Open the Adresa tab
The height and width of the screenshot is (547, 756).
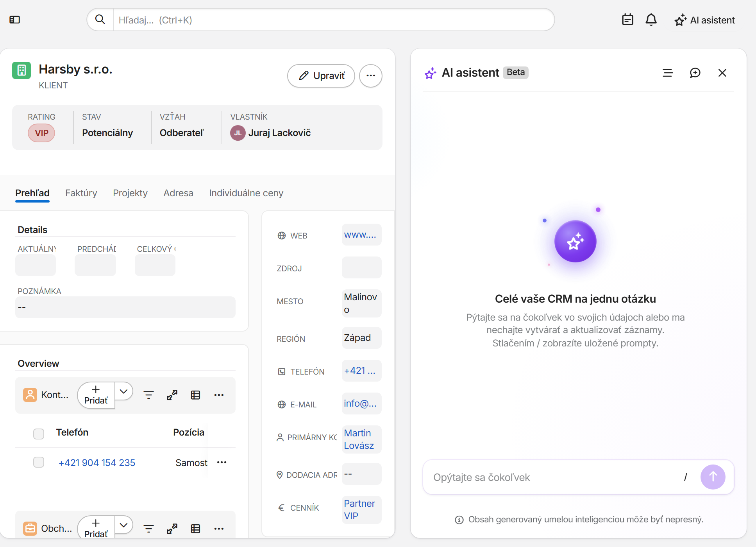pos(178,193)
